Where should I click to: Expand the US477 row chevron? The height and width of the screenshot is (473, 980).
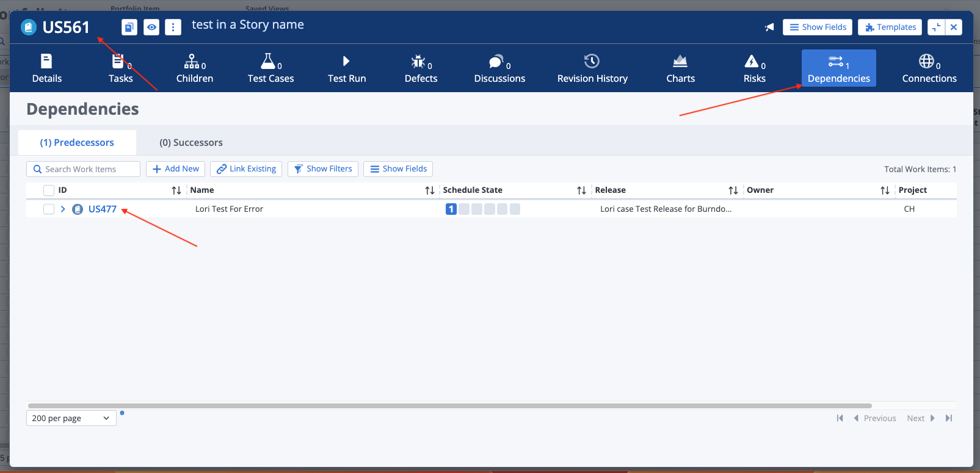point(63,209)
